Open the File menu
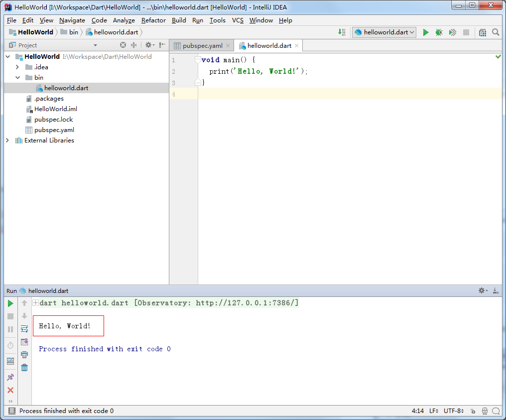 11,20
